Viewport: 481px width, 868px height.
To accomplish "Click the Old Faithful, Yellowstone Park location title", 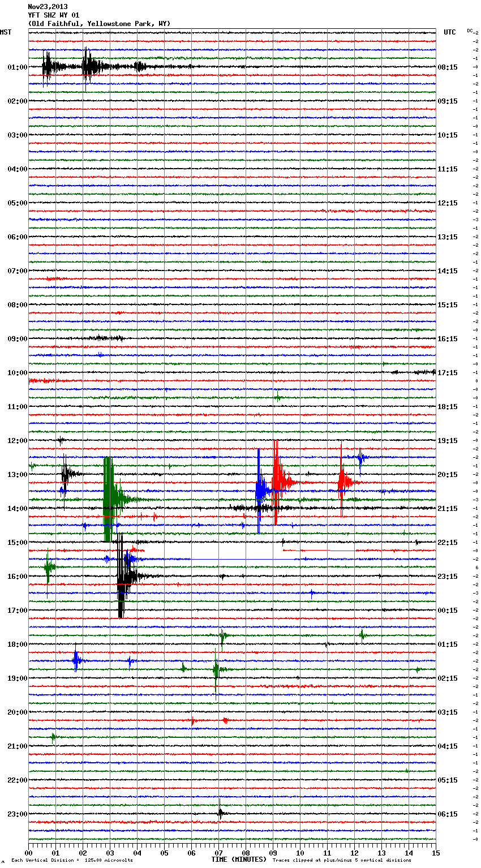I will pyautogui.click(x=99, y=24).
